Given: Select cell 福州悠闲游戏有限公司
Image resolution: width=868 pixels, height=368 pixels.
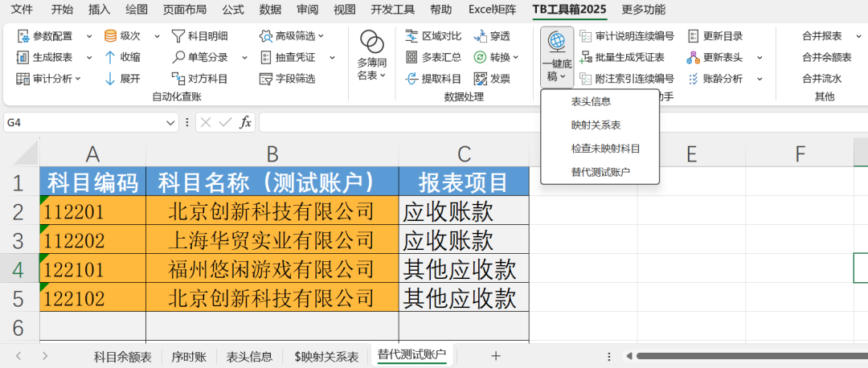Looking at the screenshot, I should pos(272,268).
